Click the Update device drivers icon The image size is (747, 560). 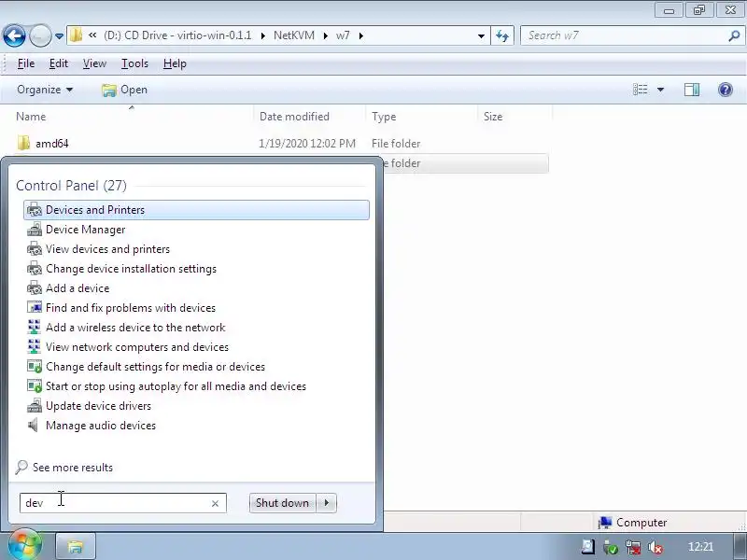point(35,406)
